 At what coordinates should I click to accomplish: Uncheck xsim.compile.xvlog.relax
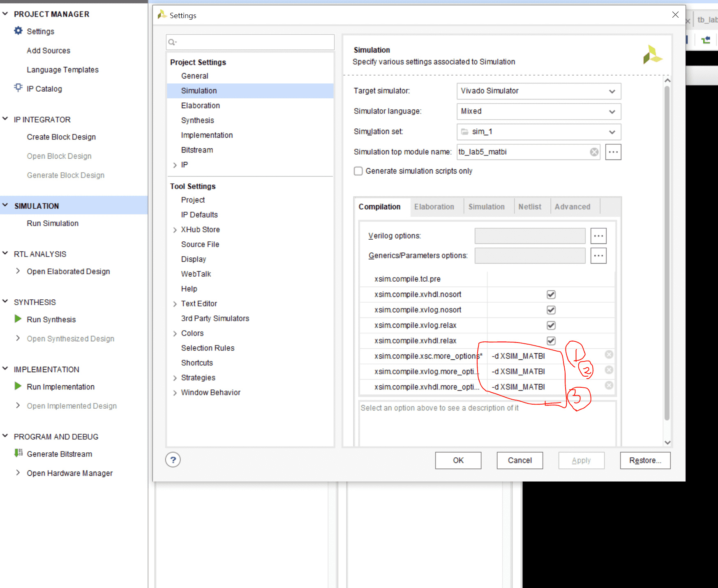(551, 325)
